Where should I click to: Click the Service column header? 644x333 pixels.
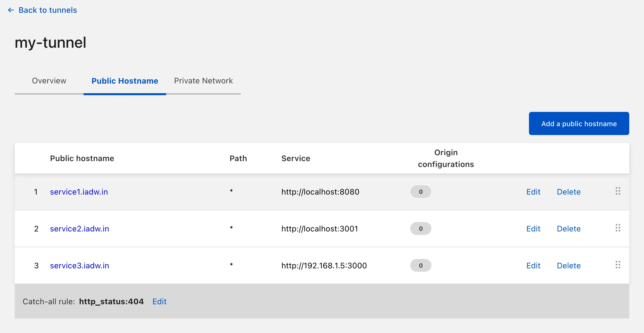(x=296, y=158)
